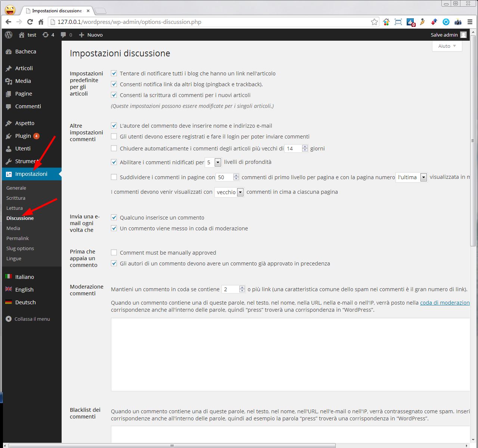Click the stepper arrows on the 50 comments field

[x=236, y=177]
